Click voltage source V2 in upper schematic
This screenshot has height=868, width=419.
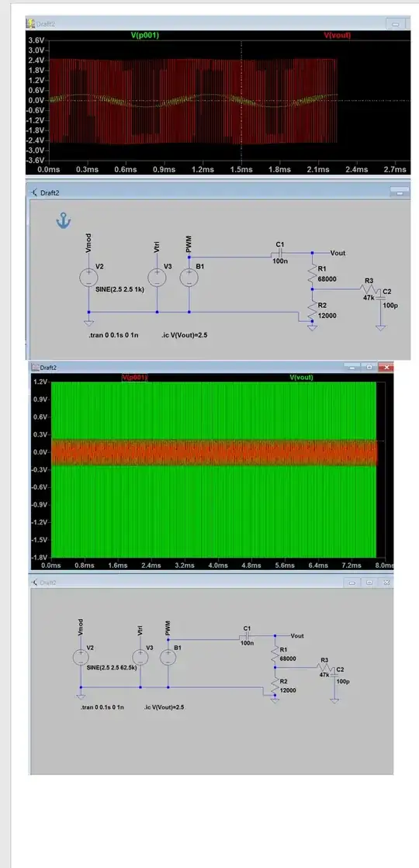(x=88, y=278)
